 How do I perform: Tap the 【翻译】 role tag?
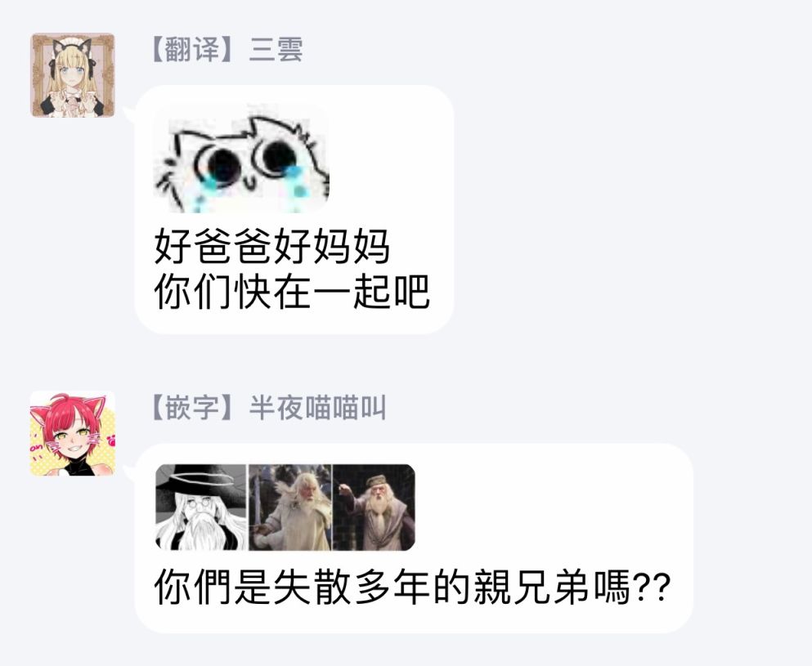tap(191, 50)
